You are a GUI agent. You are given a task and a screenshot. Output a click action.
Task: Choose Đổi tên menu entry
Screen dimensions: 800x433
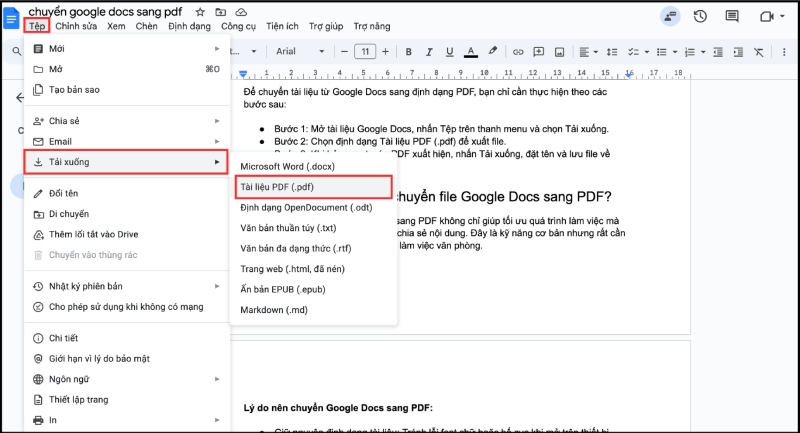tap(127, 193)
